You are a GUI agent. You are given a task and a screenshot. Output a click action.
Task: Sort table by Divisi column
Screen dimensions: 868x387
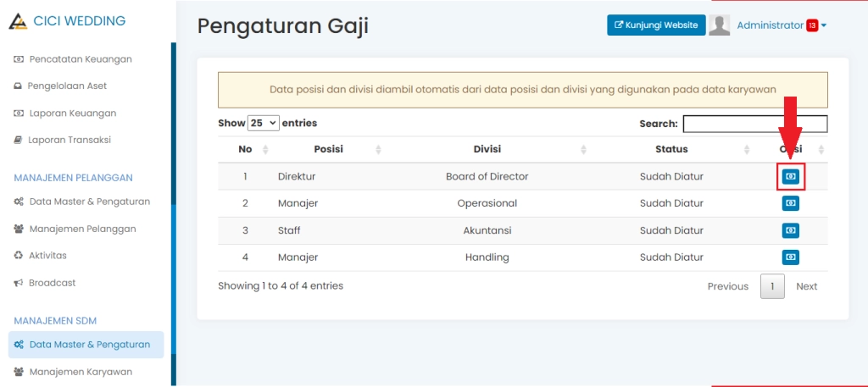(487, 149)
